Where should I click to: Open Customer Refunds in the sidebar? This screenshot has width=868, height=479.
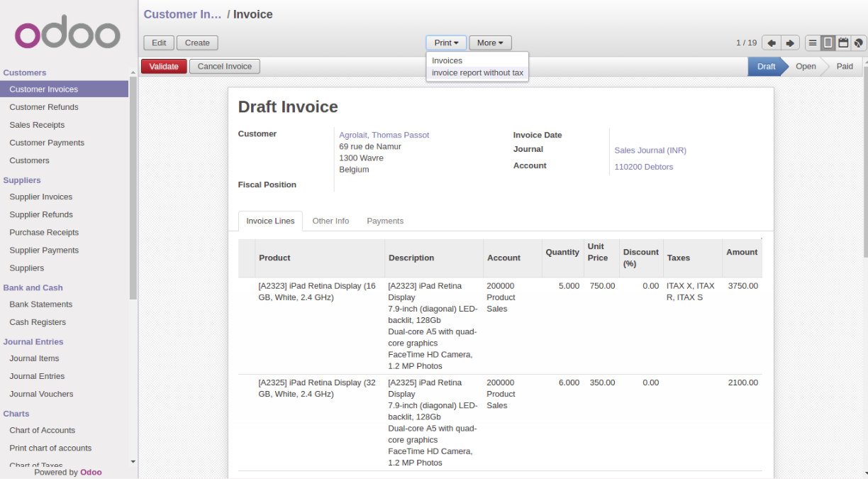(x=64, y=107)
